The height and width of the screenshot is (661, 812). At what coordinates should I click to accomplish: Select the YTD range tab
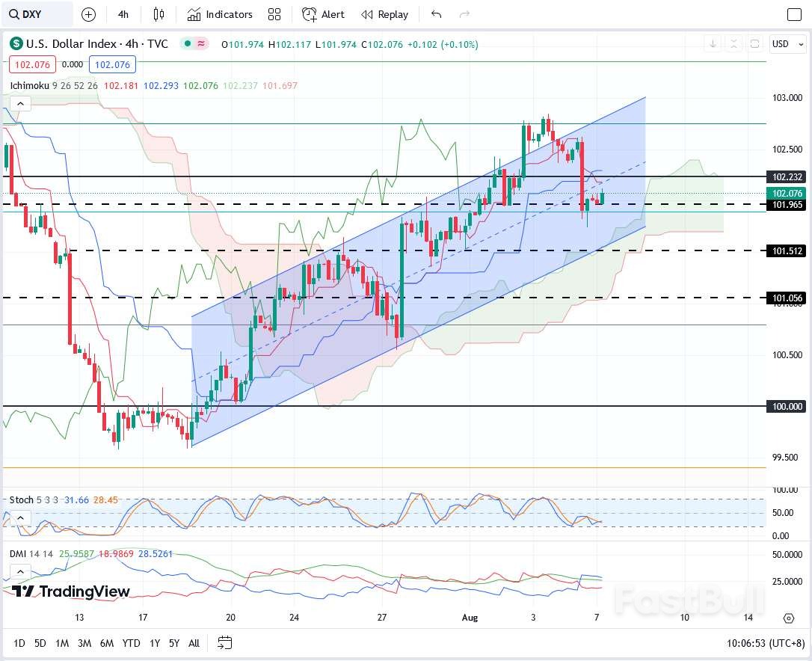130,643
